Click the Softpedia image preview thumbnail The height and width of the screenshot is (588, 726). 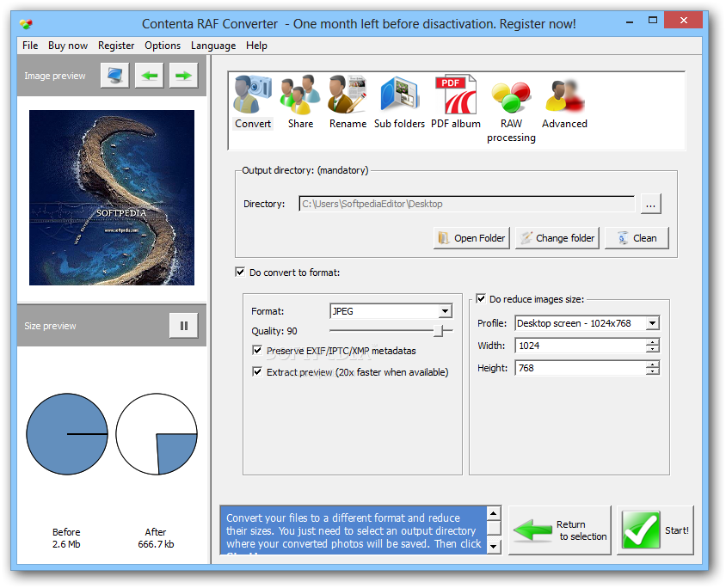pos(112,198)
